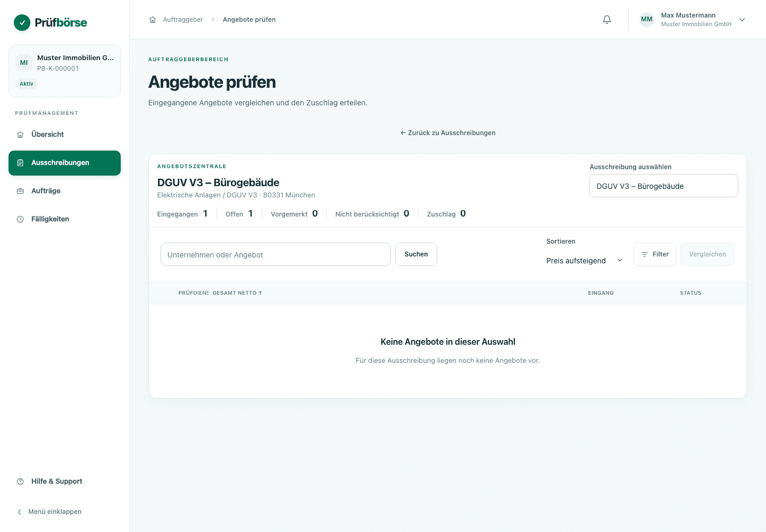This screenshot has width=766, height=532.
Task: Sort by Gesamt Netto column header
Action: coord(237,293)
